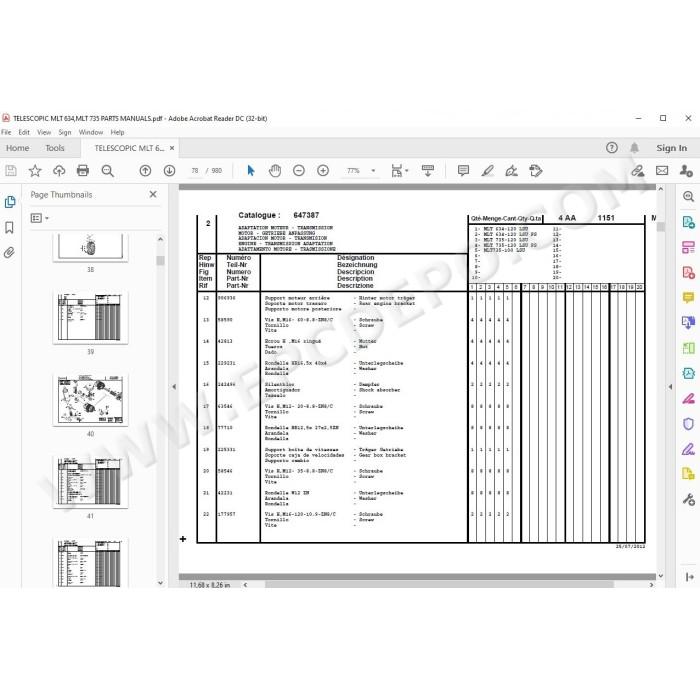Click the Zoom out minus icon
The width and height of the screenshot is (700, 700).
[x=299, y=171]
